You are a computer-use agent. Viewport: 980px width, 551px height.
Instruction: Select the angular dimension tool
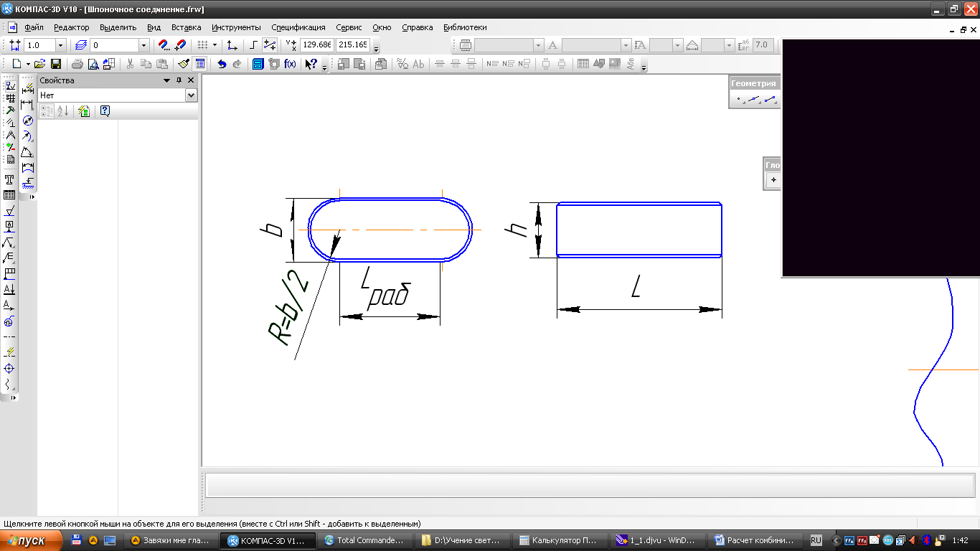[x=28, y=152]
